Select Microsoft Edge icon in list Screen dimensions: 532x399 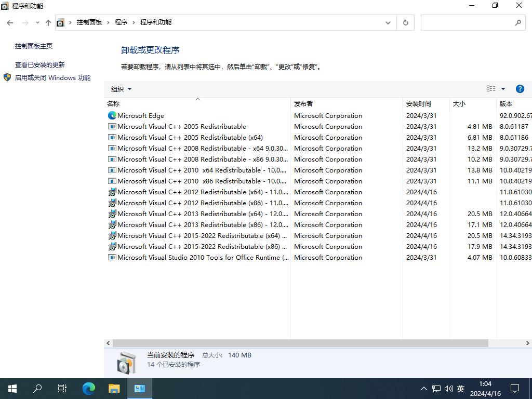[112, 116]
